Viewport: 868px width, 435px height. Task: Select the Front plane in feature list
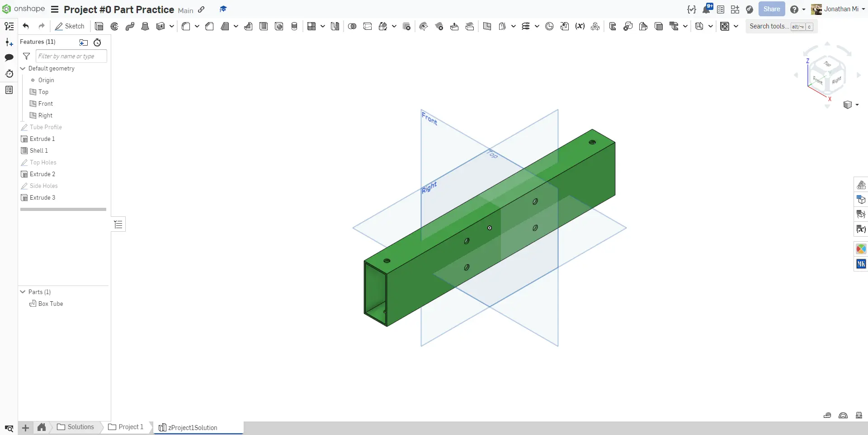(x=46, y=103)
